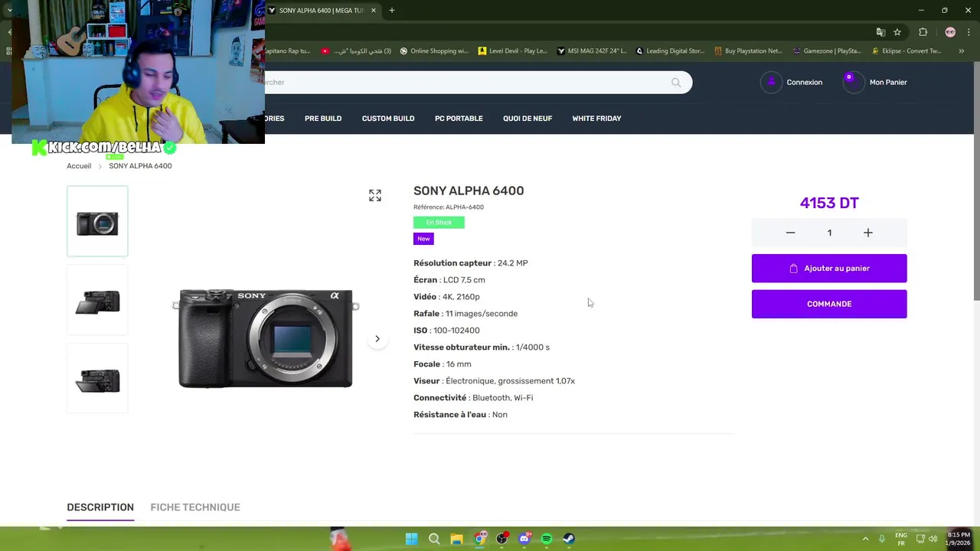Expand the product image to fullscreen
This screenshot has height=551, width=980.
click(375, 196)
